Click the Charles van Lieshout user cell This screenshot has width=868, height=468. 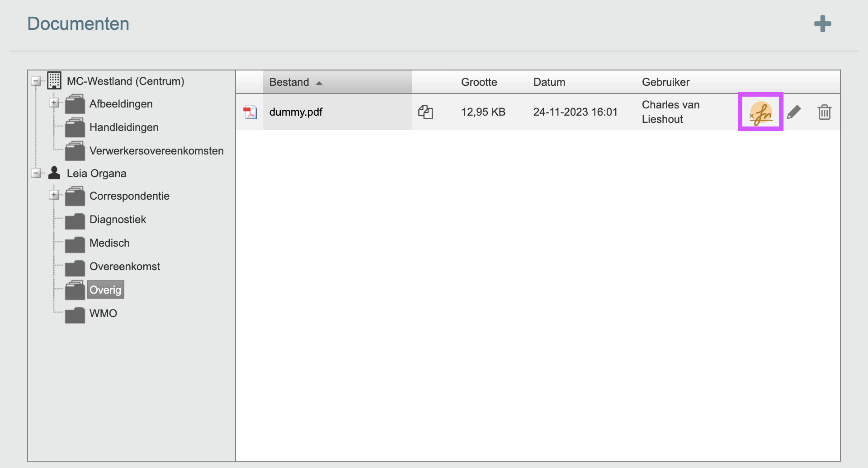coord(670,112)
